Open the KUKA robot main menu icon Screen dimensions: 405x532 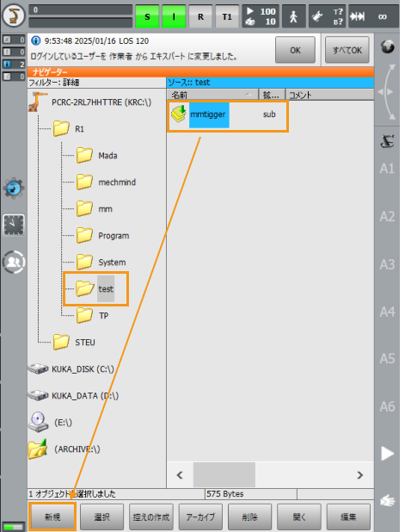14,15
